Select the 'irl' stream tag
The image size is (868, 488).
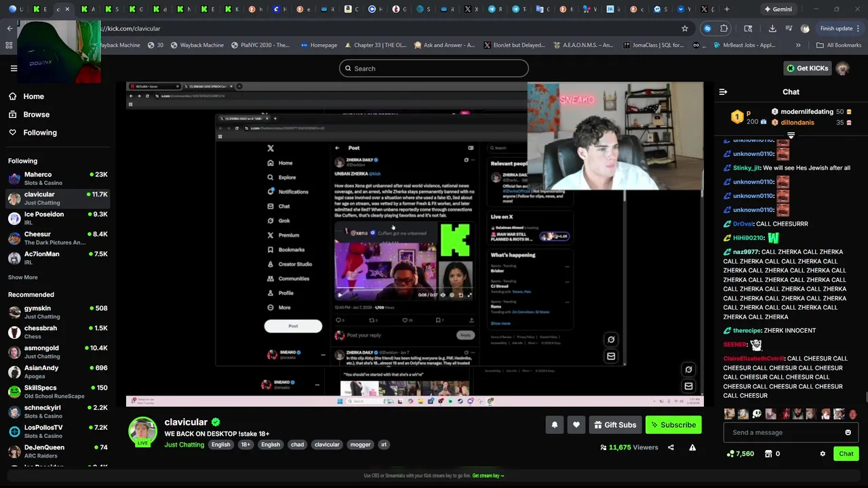[x=384, y=445]
